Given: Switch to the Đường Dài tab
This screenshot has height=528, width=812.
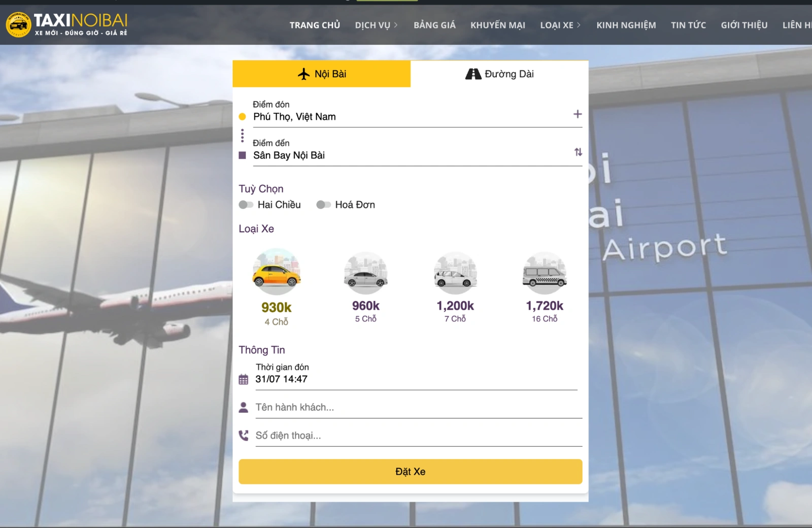Looking at the screenshot, I should coord(499,74).
